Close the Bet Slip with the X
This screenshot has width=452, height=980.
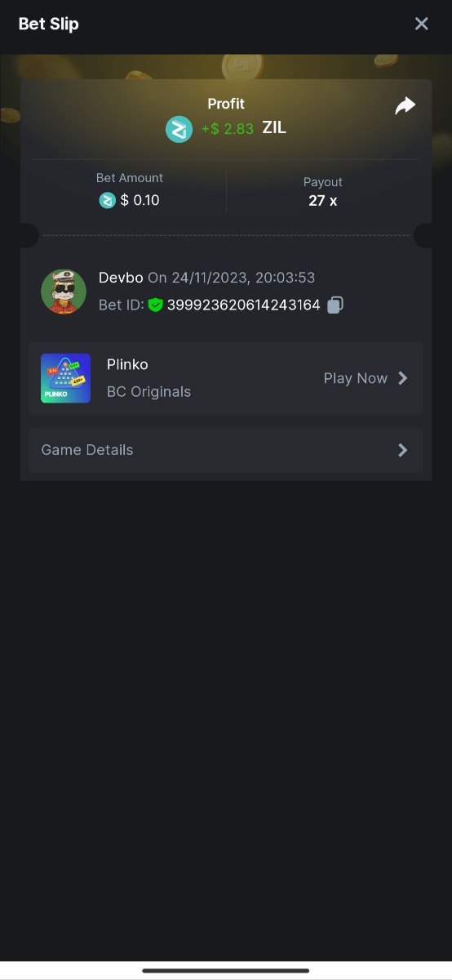pos(421,24)
